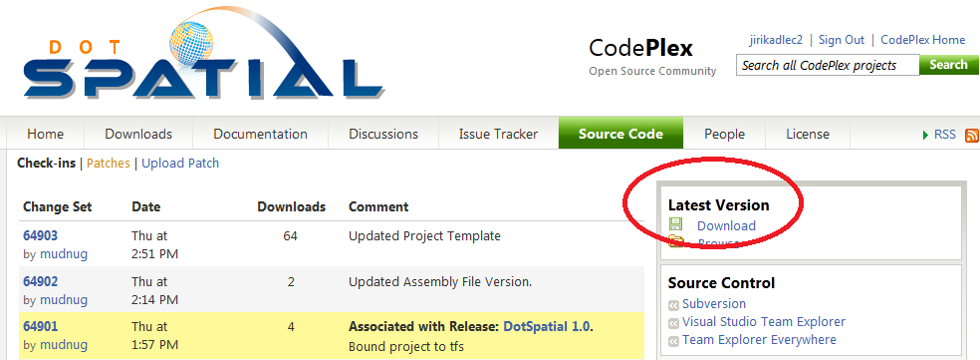
Task: Click the green floppy Download icon
Action: coord(675,224)
